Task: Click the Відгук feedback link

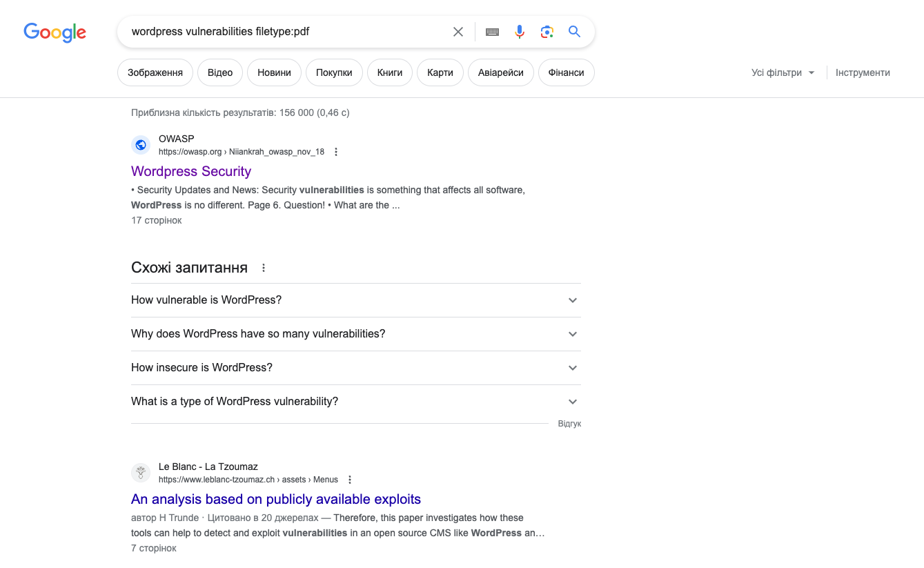Action: [569, 424]
